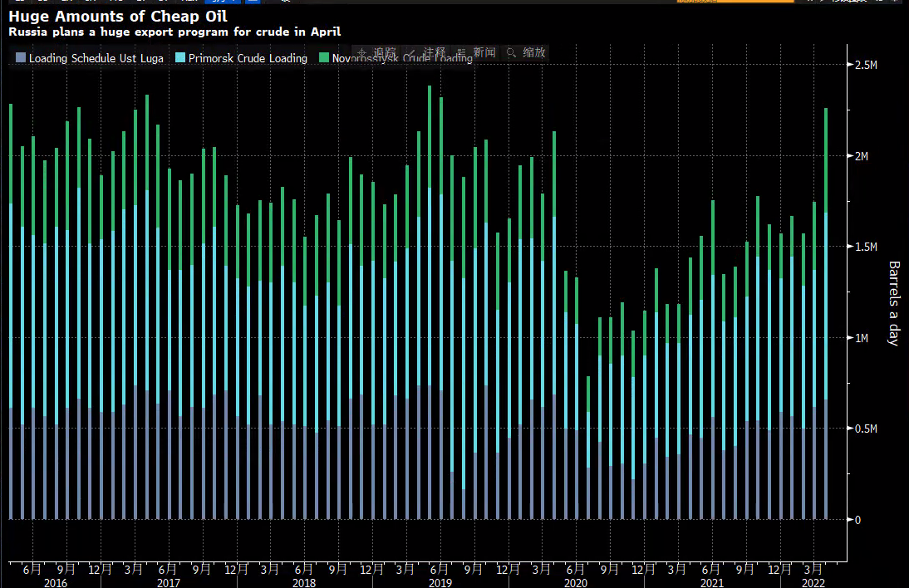Click the Russia export program subtitle text
This screenshot has height=588, width=909.
[174, 32]
